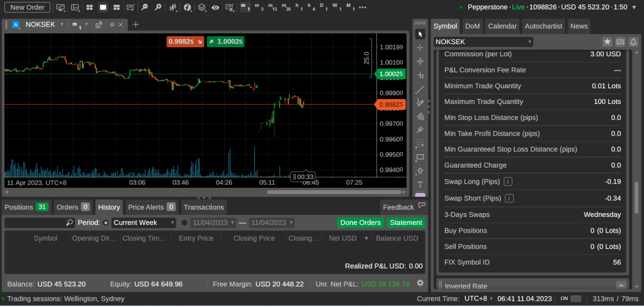Select the custom date range radio button
This screenshot has height=307, width=644.
184,223
